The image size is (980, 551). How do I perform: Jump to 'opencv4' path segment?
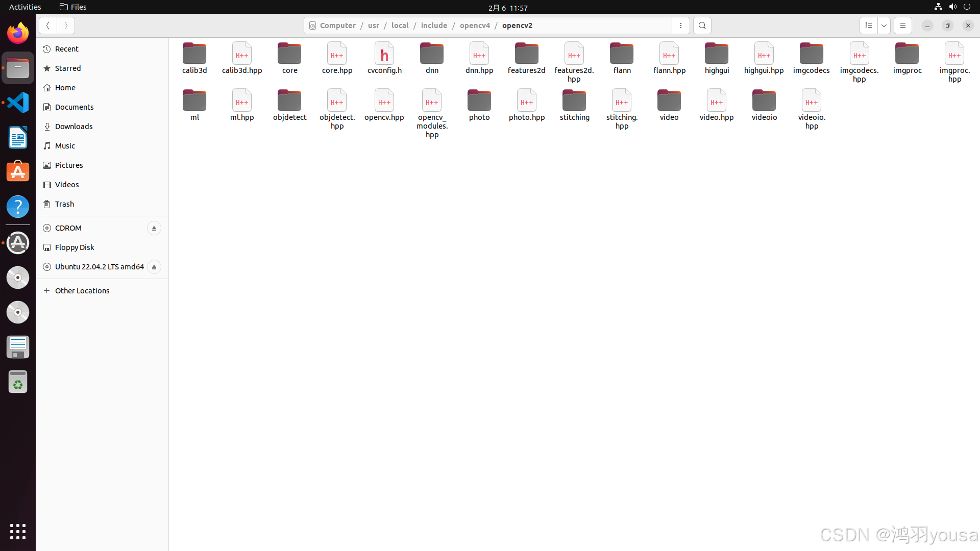coord(475,26)
